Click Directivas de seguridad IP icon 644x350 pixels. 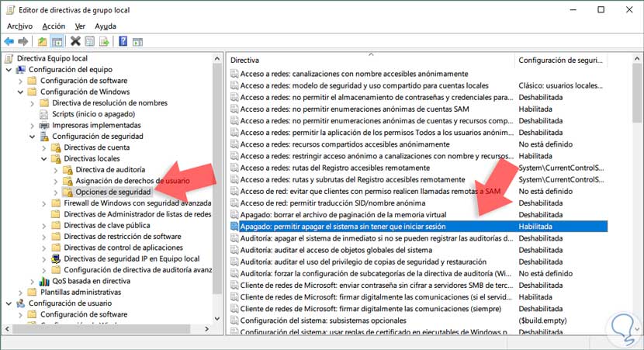(56, 258)
